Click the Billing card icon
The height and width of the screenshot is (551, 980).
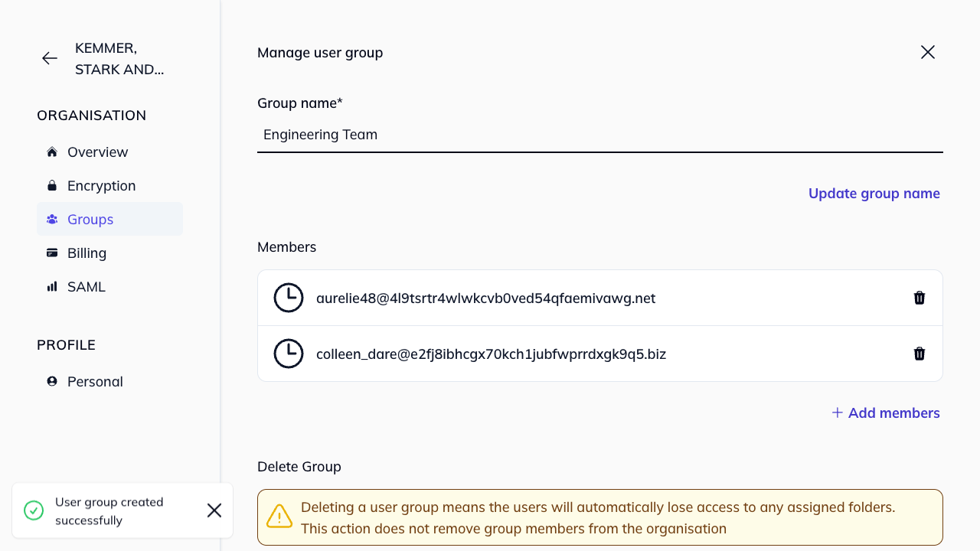[x=51, y=252]
